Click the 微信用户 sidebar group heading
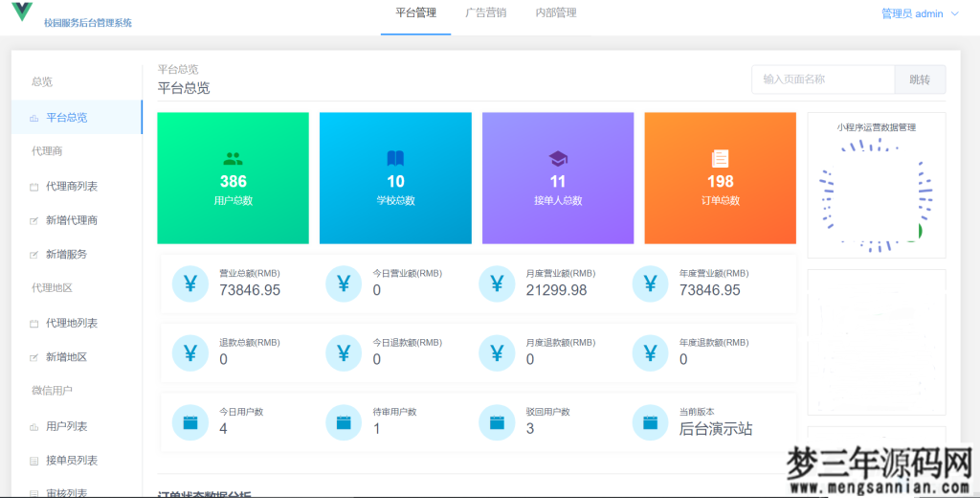Viewport: 980px width, 498px height. (52, 391)
